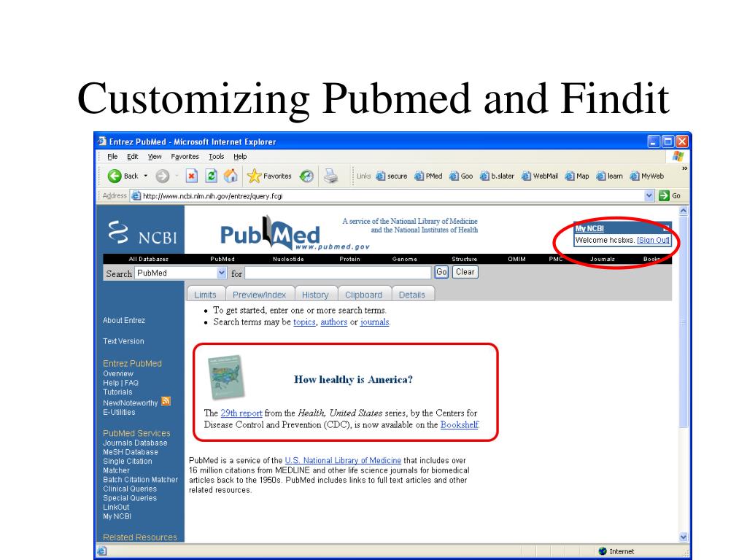
Task: Open the History clock icon in the toolbar
Action: point(306,176)
